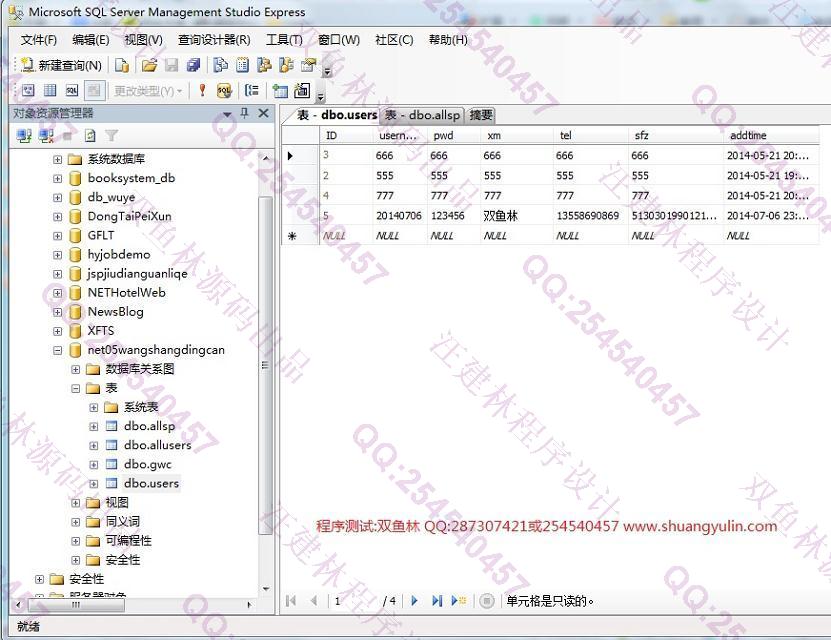Screen dimensions: 831x640
Task: Click the Open File folder icon
Action: coord(149,65)
